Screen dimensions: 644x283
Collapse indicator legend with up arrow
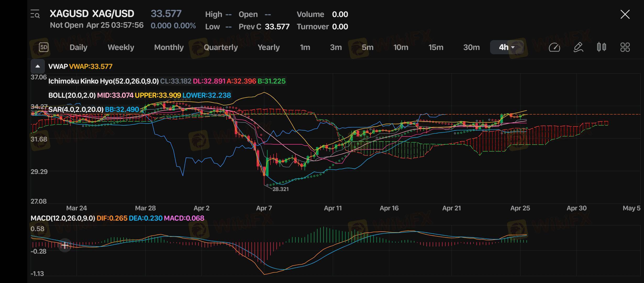point(38,67)
